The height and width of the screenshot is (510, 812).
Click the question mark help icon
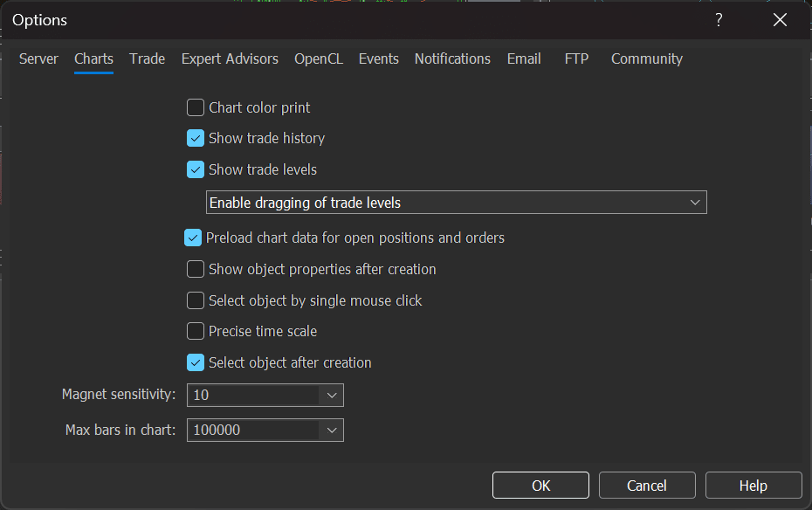[x=719, y=20]
